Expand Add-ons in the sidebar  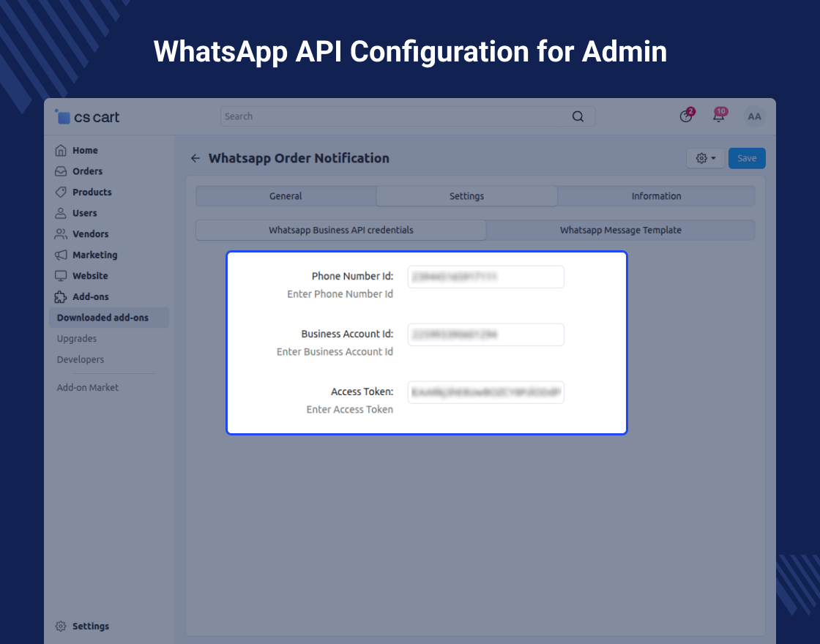pos(91,297)
